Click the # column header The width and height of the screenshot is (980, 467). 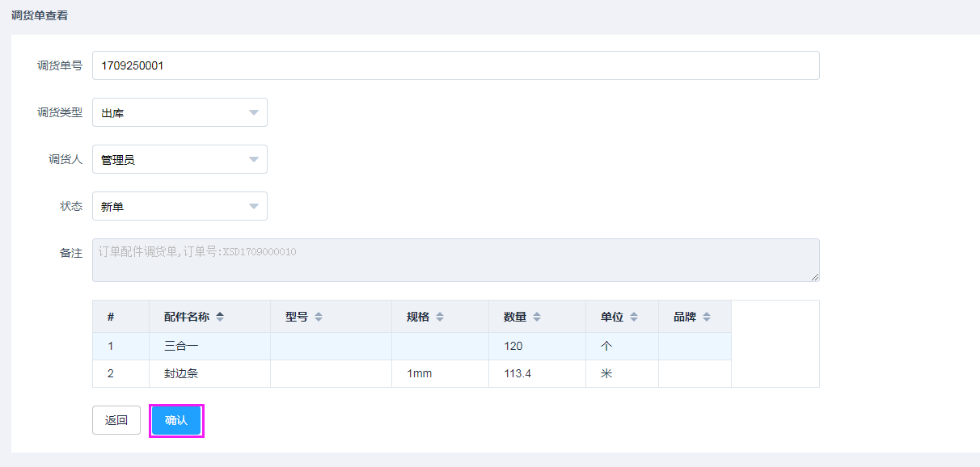[111, 318]
